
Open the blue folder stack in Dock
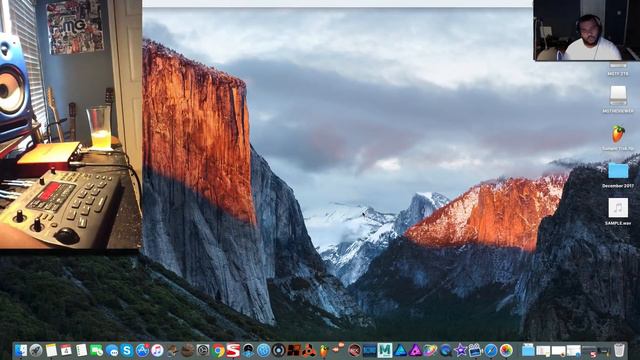coord(528,350)
